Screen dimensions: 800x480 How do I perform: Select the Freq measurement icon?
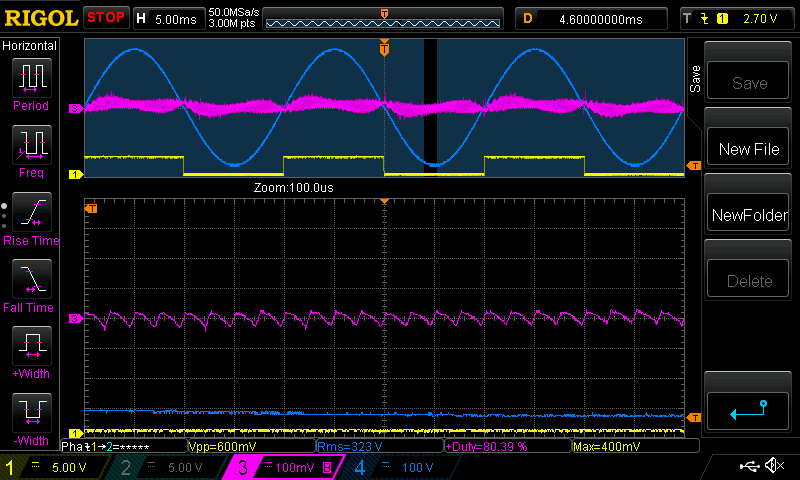pos(30,145)
